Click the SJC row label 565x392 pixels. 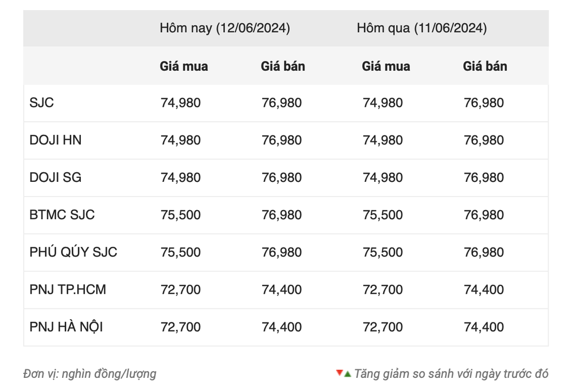point(41,103)
